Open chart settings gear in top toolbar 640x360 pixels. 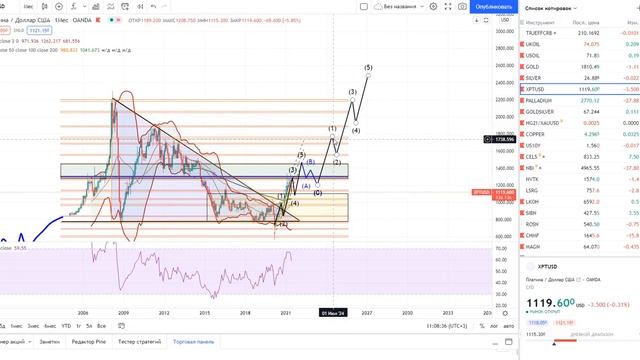433,7
